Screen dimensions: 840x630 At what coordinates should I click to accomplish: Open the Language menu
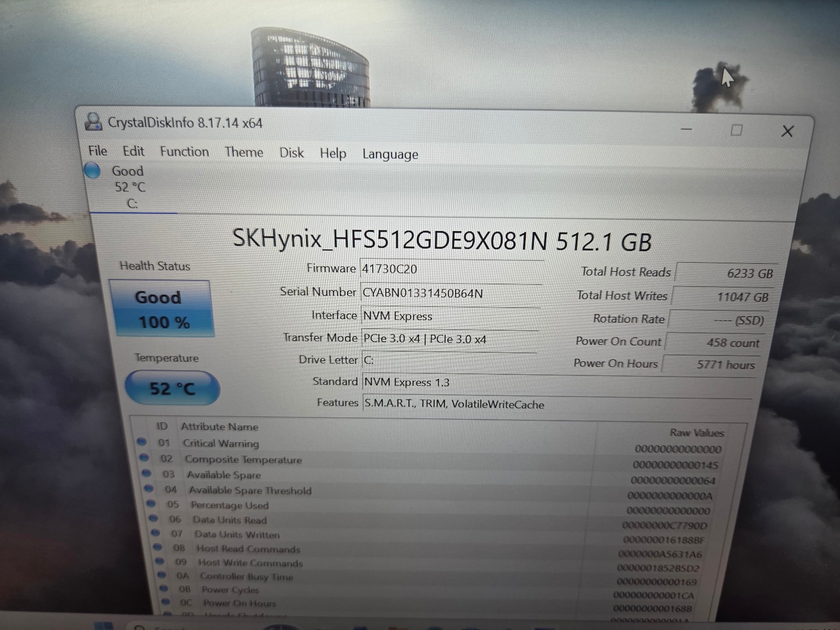(391, 154)
